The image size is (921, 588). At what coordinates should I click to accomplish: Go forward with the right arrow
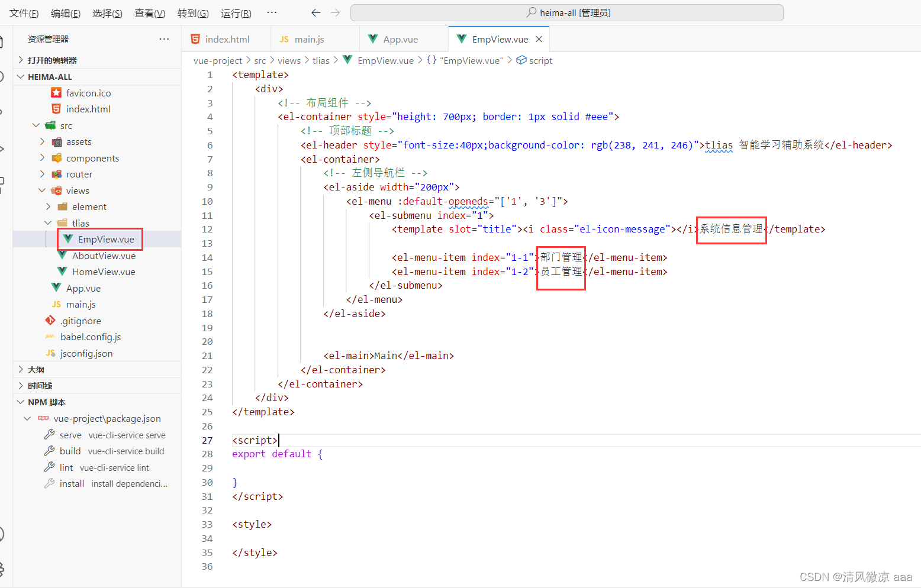[x=336, y=12]
